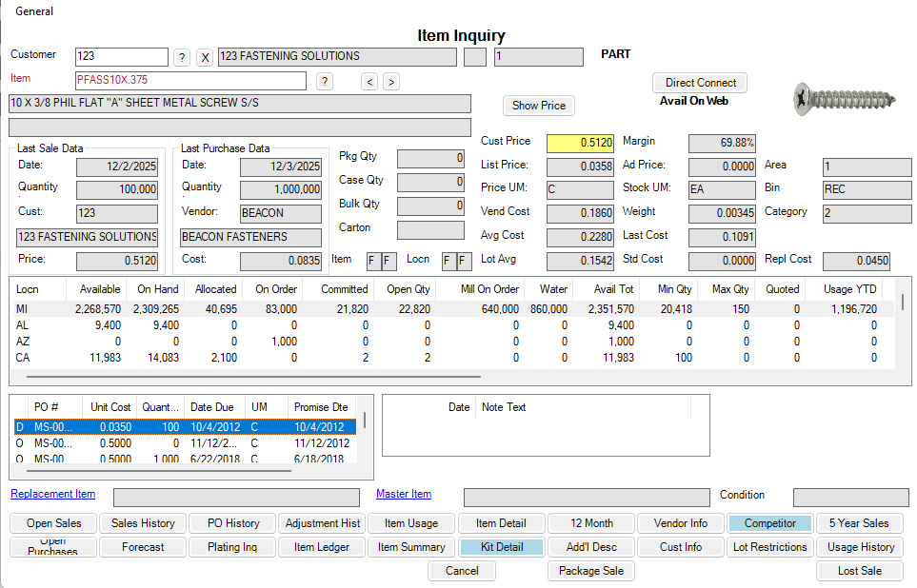Viewport: 917px width, 588px height.
Task: Open Usage History
Action: (859, 547)
